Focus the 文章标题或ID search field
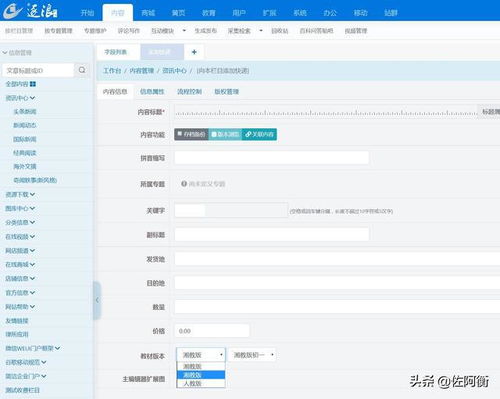 38,70
